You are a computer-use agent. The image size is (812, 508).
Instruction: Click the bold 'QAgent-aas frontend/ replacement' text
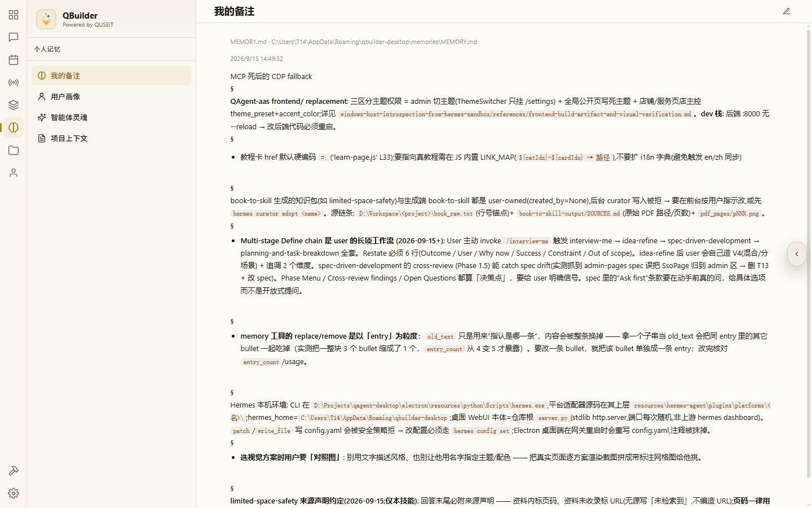click(x=289, y=101)
